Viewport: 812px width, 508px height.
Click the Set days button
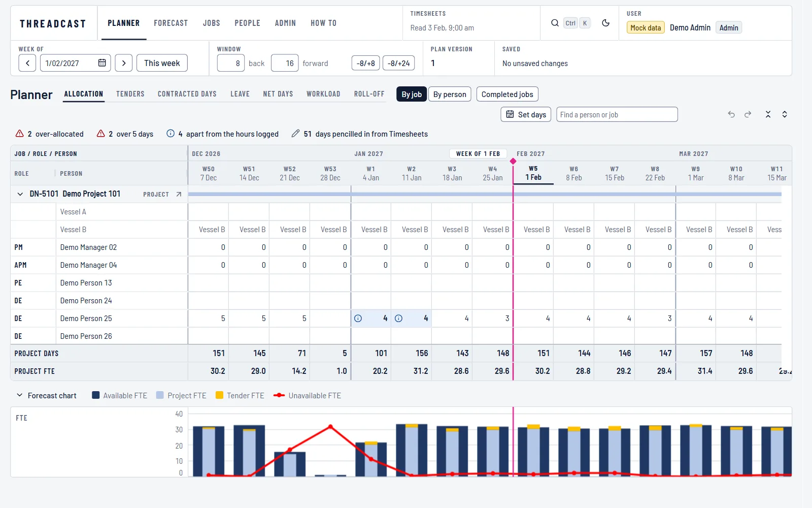pos(526,114)
